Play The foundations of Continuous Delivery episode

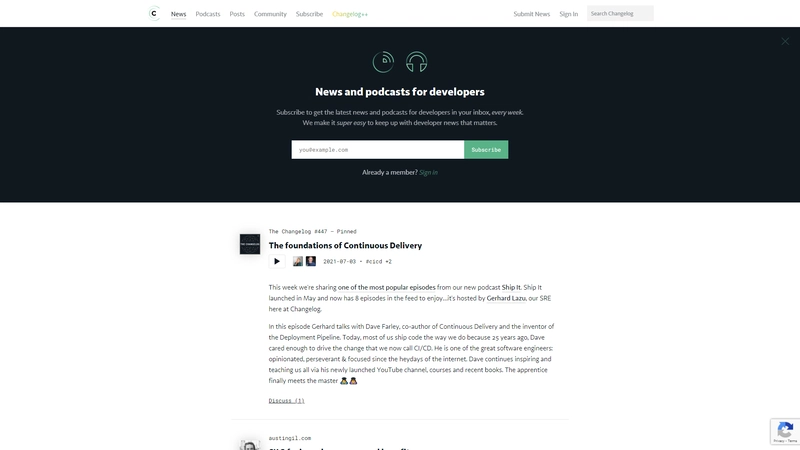pyautogui.click(x=277, y=261)
